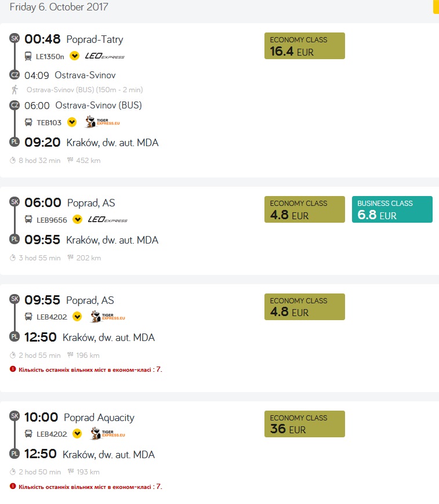Select Economy Class 36 EUR fare

[304, 424]
